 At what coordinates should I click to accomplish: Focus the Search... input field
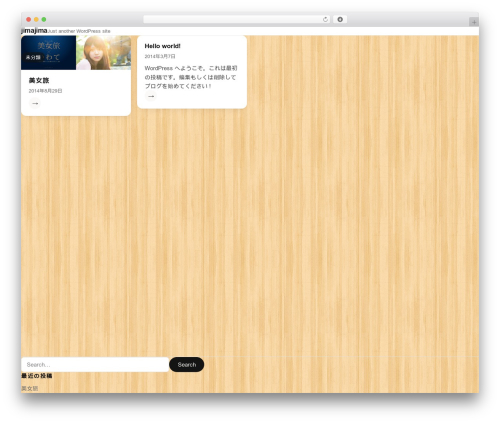(95, 365)
